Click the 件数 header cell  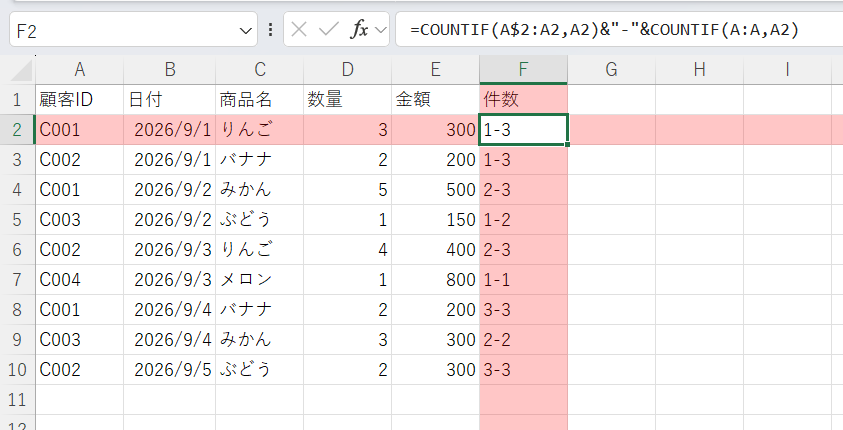pos(523,99)
